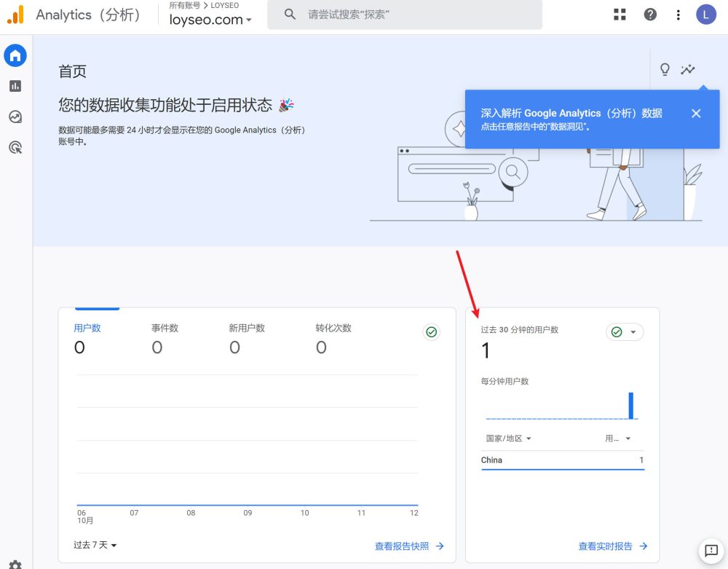Click into the search box 请尝试搜索"探索"

405,15
